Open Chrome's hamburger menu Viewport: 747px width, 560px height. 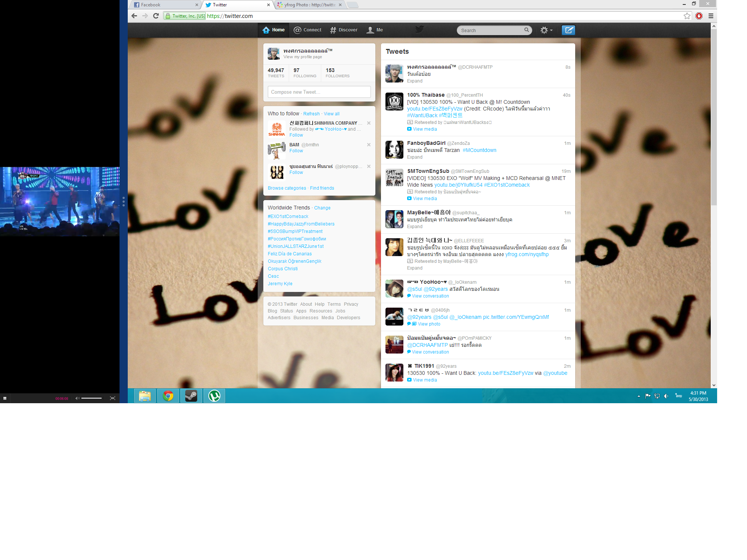pyautogui.click(x=711, y=16)
